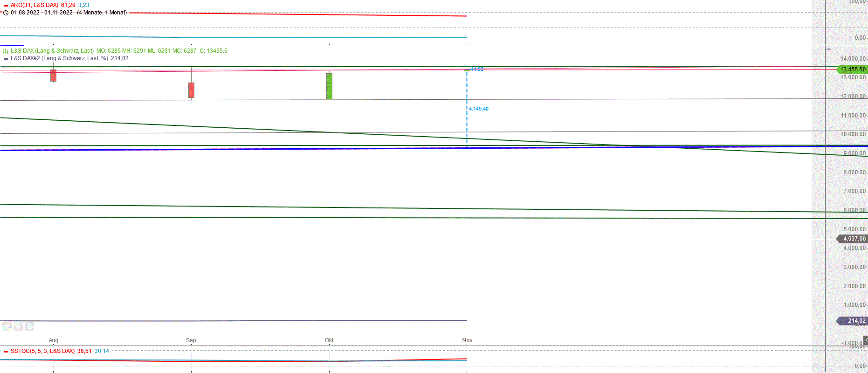
Task: Click the SSTOC value 38,51
Action: tap(84, 351)
